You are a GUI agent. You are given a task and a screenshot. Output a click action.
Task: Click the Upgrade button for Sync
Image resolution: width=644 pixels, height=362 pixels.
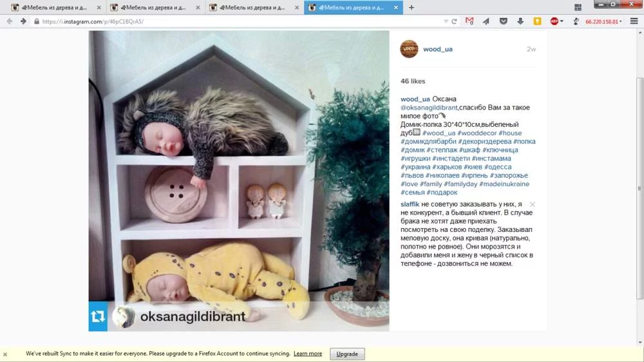347,354
